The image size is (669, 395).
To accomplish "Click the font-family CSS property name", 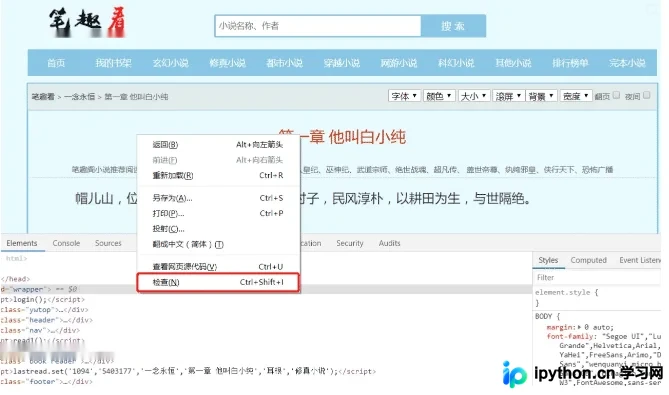I will coord(569,337).
